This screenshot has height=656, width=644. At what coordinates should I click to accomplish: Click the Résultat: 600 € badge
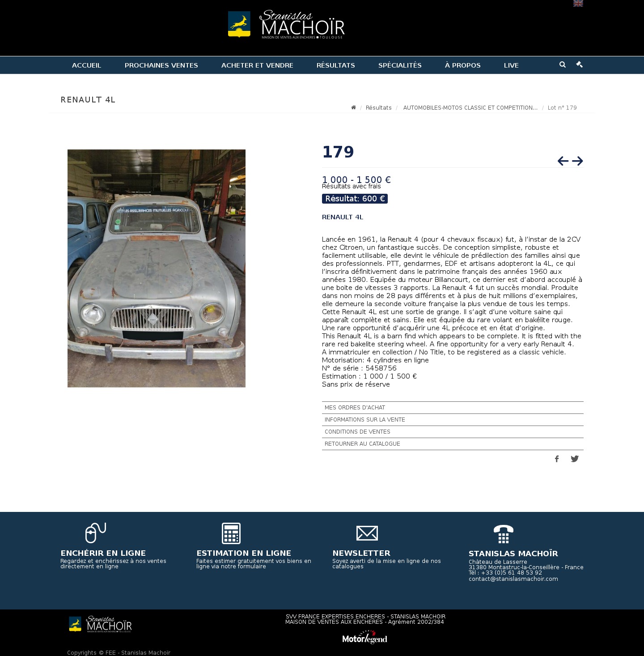[x=355, y=199]
